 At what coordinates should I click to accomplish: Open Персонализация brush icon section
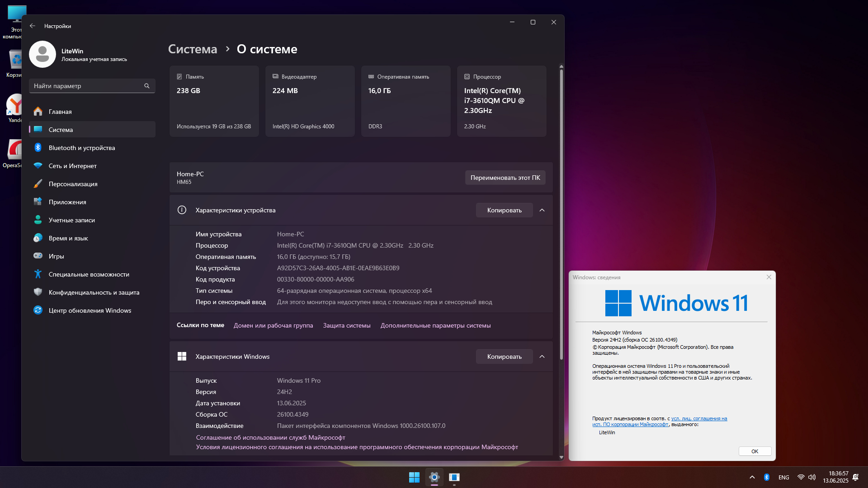(x=38, y=184)
